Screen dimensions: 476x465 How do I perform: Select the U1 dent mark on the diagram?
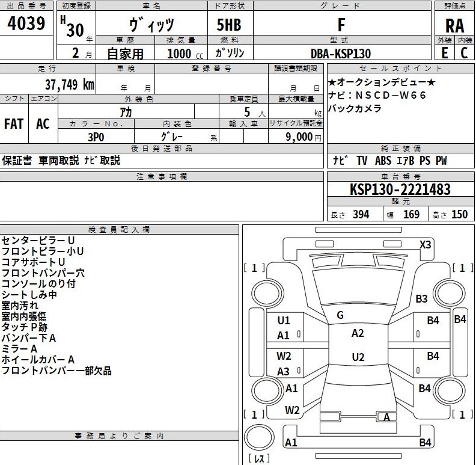click(283, 321)
